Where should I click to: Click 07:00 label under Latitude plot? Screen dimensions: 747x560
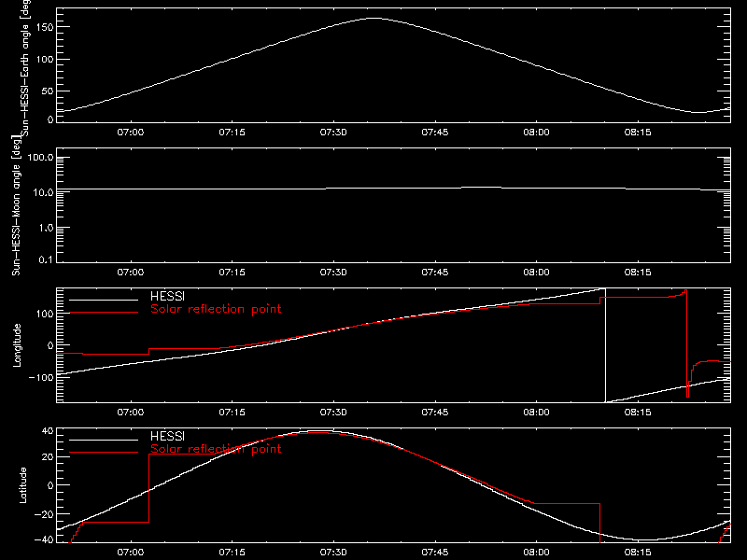(131, 552)
